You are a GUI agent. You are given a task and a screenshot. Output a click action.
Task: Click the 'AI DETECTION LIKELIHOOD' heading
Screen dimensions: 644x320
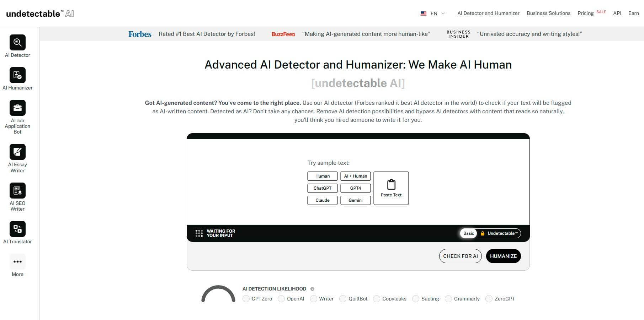[274, 289]
